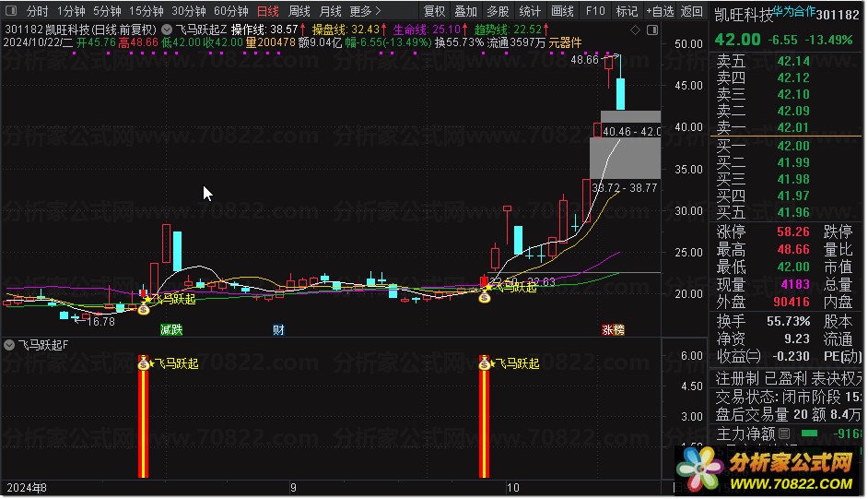868x499 pixels.
Task: Select the 5分钟 period
Action: coord(107,11)
